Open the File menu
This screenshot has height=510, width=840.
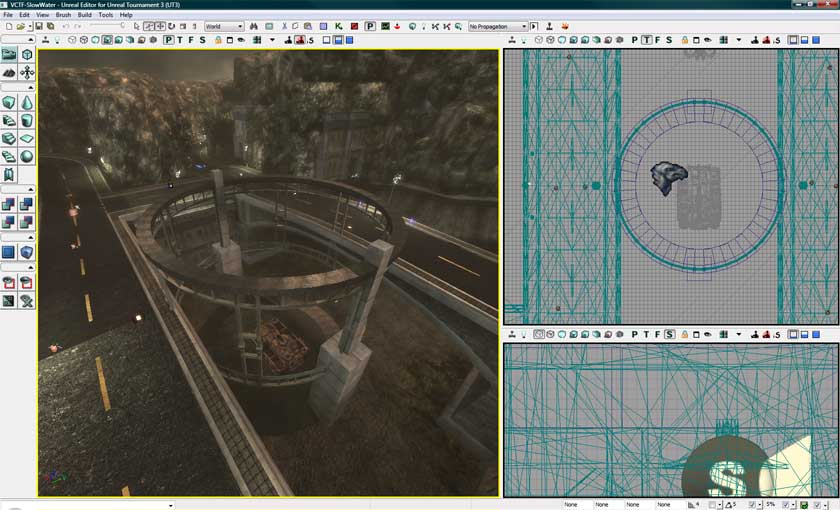8,15
